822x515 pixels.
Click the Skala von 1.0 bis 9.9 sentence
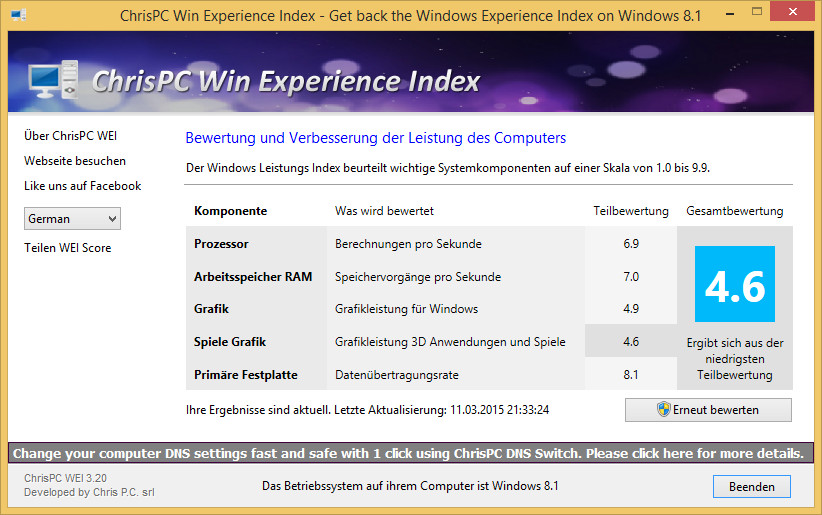click(447, 168)
